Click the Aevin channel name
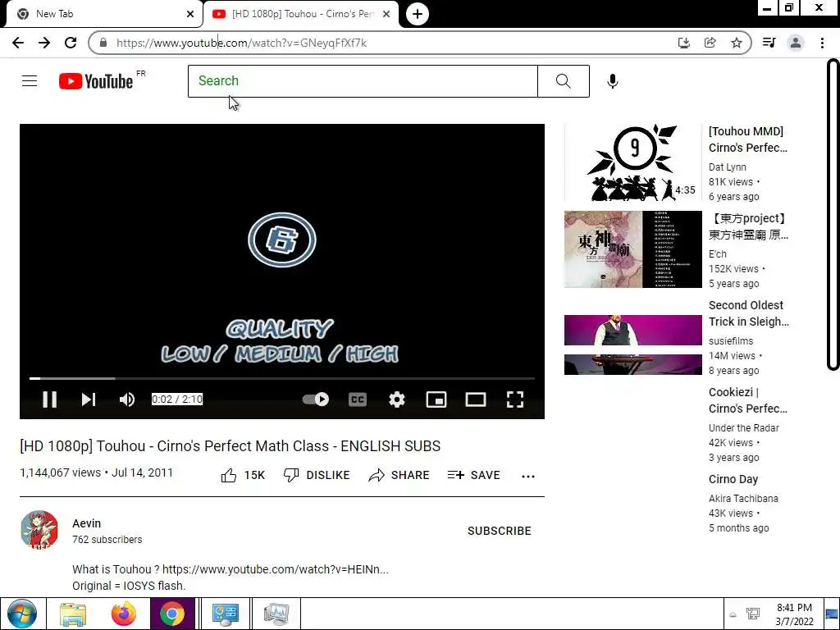This screenshot has width=840, height=630. click(86, 523)
